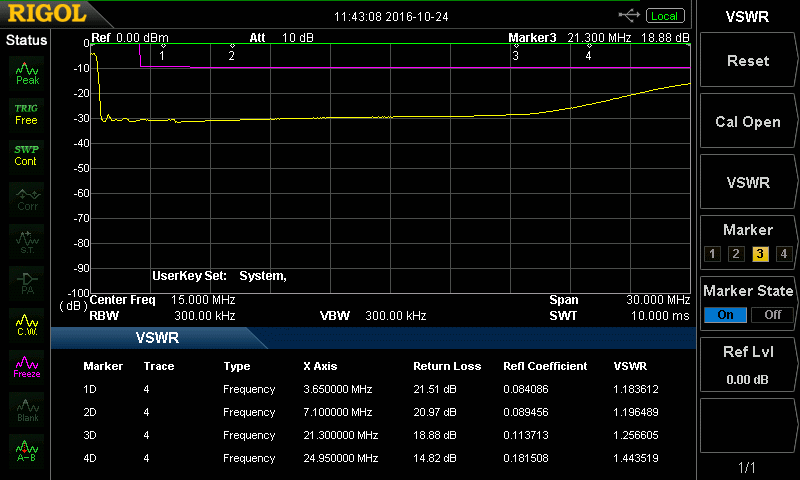
Task: Click the yellow C.W. trace icon
Action: click(x=27, y=323)
